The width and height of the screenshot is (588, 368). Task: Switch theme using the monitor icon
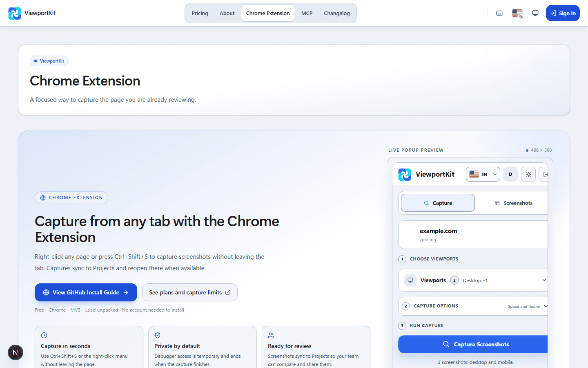(x=535, y=13)
